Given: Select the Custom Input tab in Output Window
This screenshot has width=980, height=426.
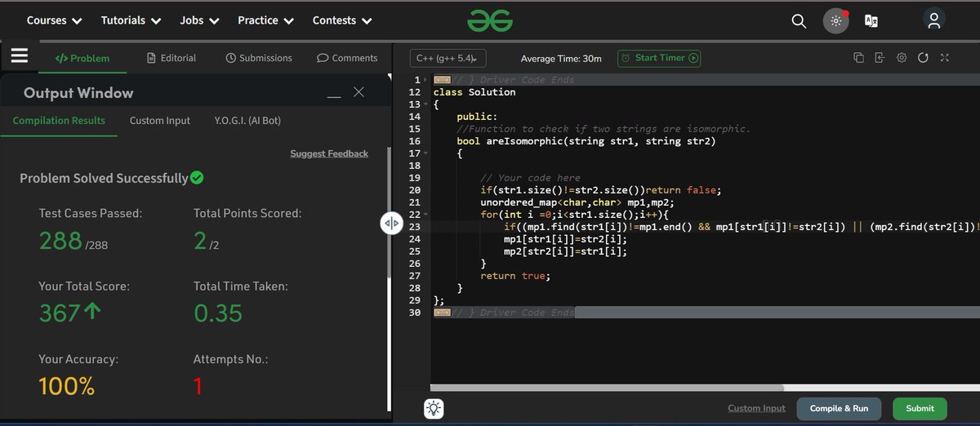Looking at the screenshot, I should point(159,121).
